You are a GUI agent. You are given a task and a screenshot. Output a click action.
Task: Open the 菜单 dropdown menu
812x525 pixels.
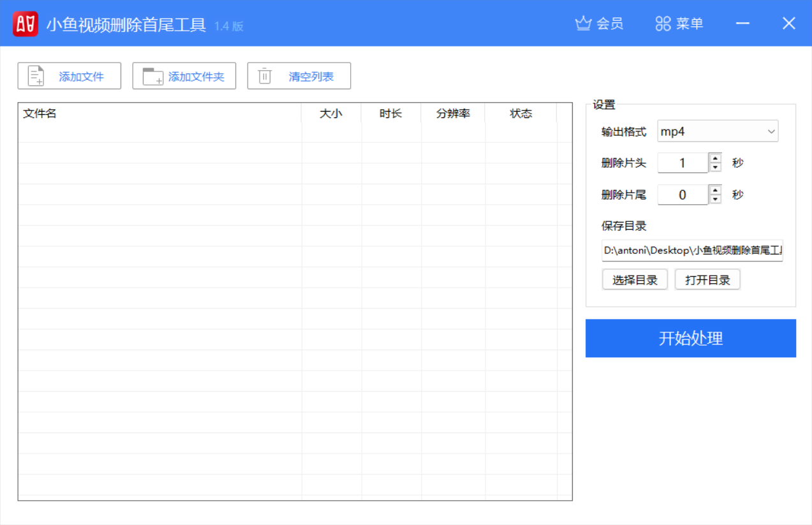tap(689, 23)
